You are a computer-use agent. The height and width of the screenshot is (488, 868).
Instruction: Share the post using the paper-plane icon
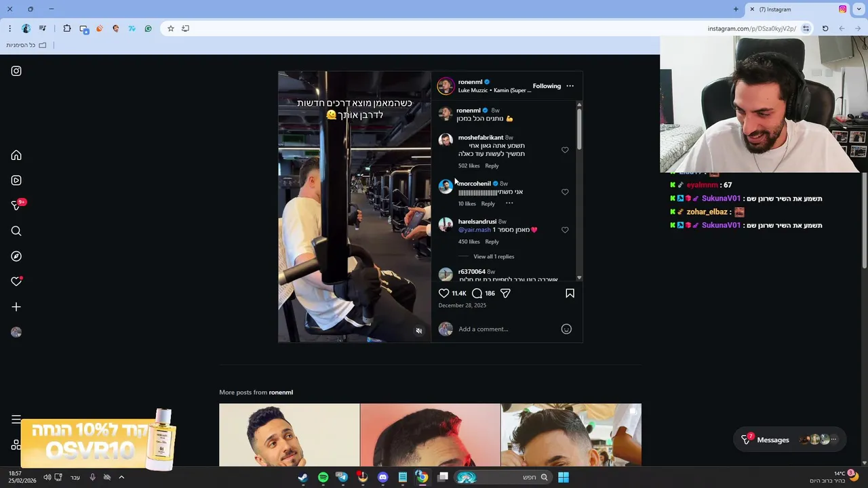click(505, 293)
